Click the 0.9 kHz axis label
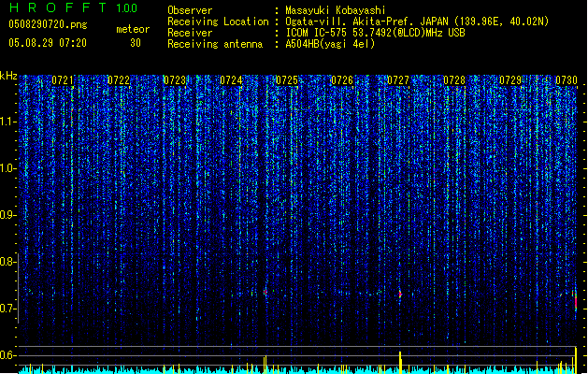 pyautogui.click(x=8, y=215)
